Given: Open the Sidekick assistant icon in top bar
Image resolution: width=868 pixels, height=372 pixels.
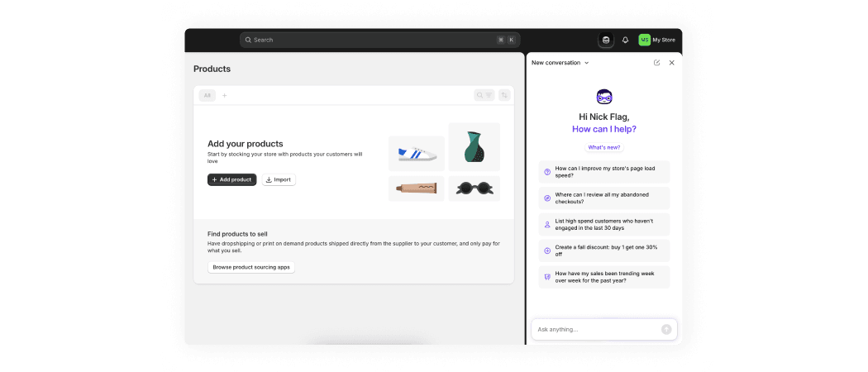Looking at the screenshot, I should (x=606, y=40).
